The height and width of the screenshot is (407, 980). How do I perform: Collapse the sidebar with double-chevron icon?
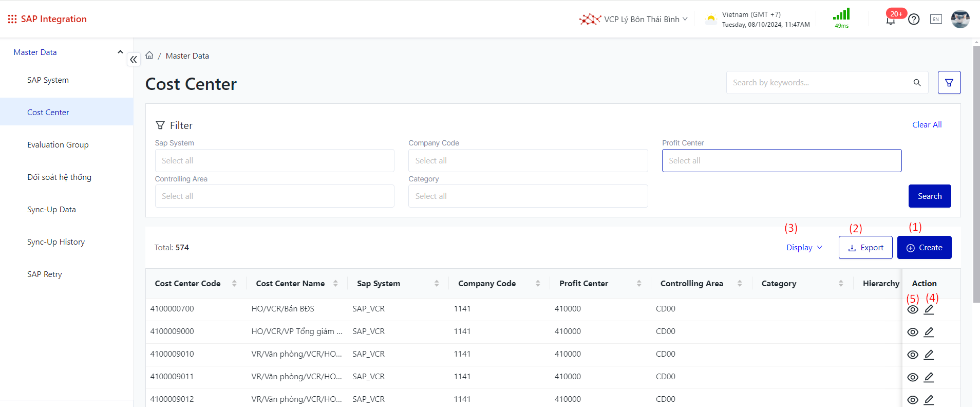coord(134,60)
